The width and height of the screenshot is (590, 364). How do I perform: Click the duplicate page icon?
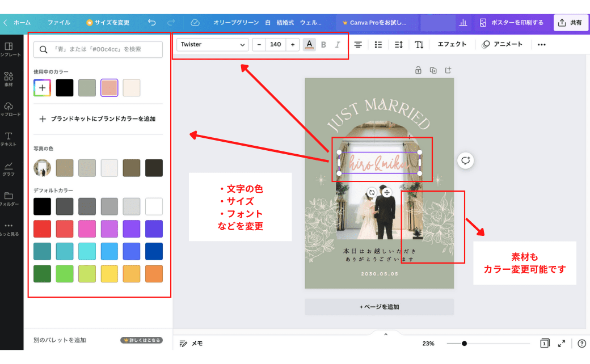click(433, 70)
